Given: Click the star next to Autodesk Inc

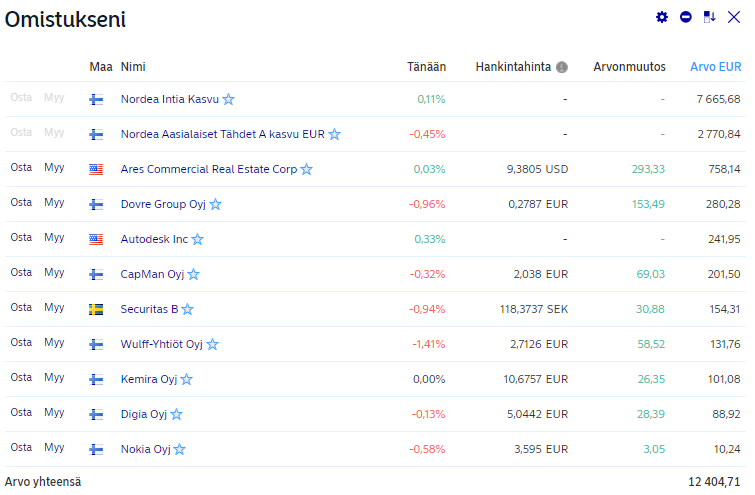Looking at the screenshot, I should 197,239.
